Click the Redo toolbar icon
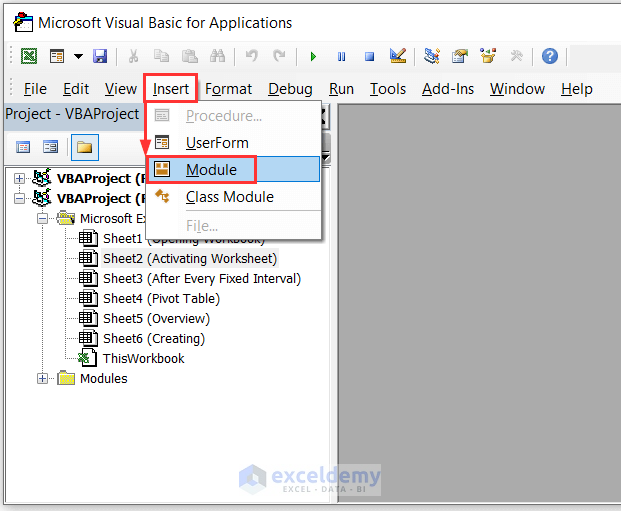This screenshot has height=511, width=621. coord(279,56)
